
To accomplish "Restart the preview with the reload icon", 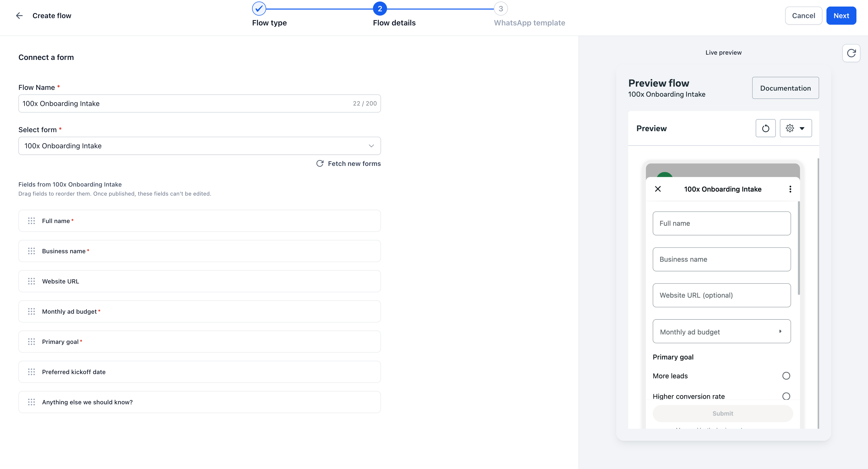I will point(765,128).
